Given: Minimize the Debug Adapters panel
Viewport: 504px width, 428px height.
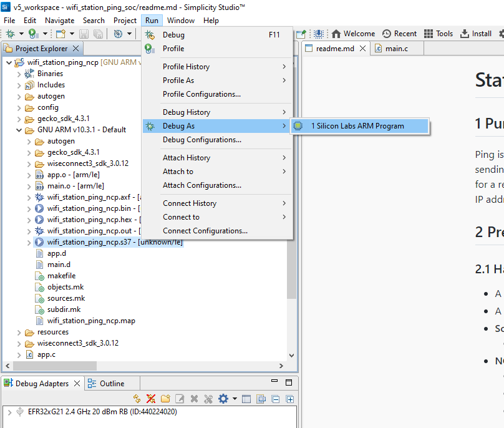Looking at the screenshot, I should tap(274, 381).
